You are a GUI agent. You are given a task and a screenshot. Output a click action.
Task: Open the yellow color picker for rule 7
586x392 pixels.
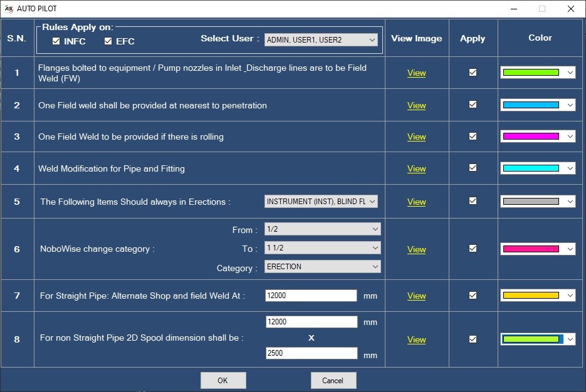538,296
